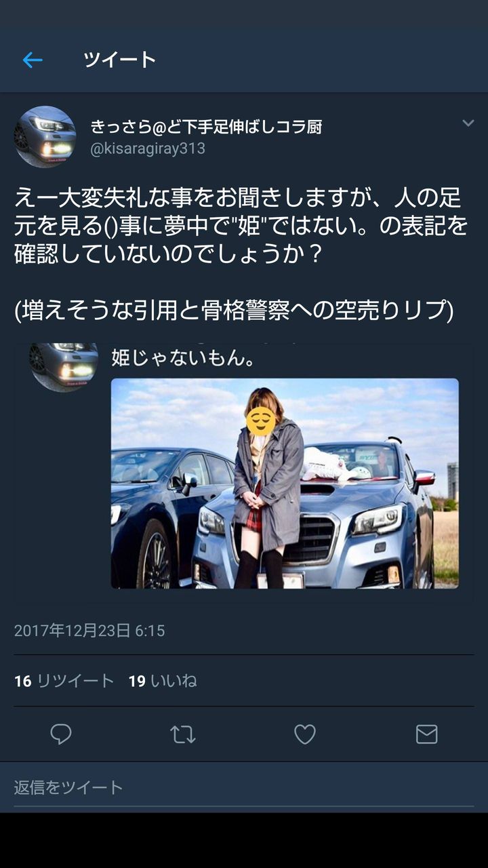Image resolution: width=488 pixels, height=868 pixels.
Task: Open the display name きっさら@ど下手足伸ばしコラ厨
Action: pyautogui.click(x=206, y=126)
